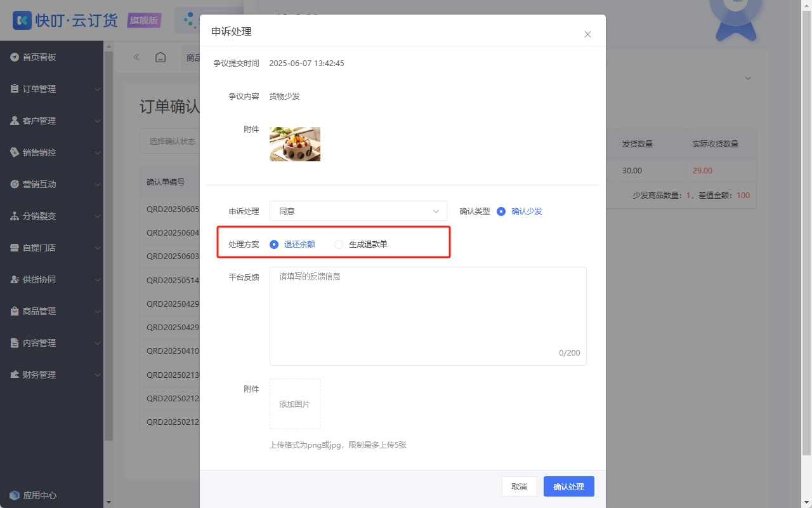Collapse sidebar with double-chevron icon

(x=136, y=57)
